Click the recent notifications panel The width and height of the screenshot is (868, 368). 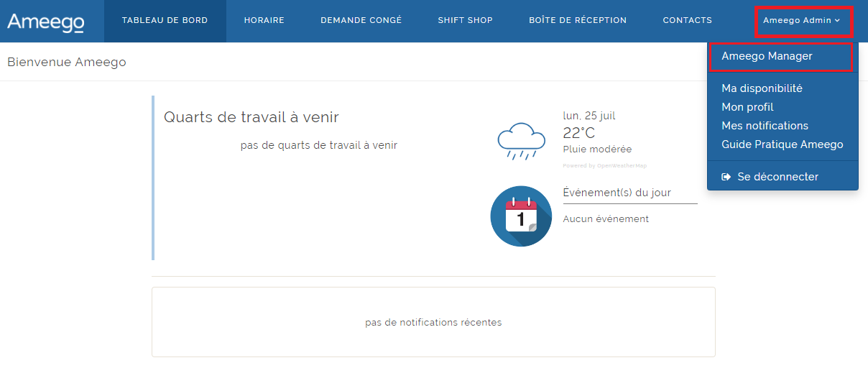(433, 322)
